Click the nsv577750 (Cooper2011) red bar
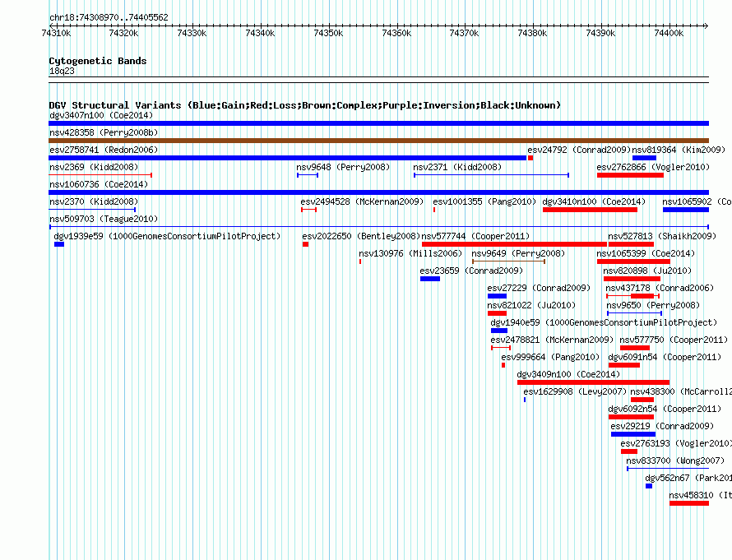Viewport: 732px width, 560px height. tap(635, 348)
